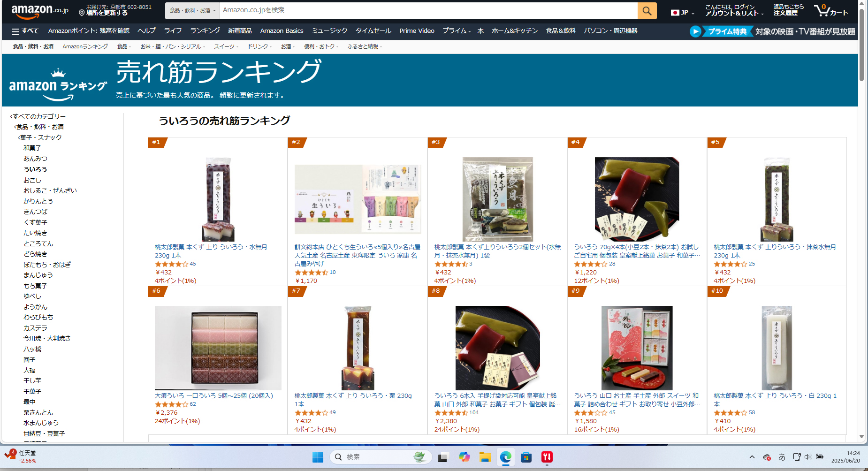This screenshot has height=471, width=868.
Task: Open the shopping cart icon
Action: point(830,10)
